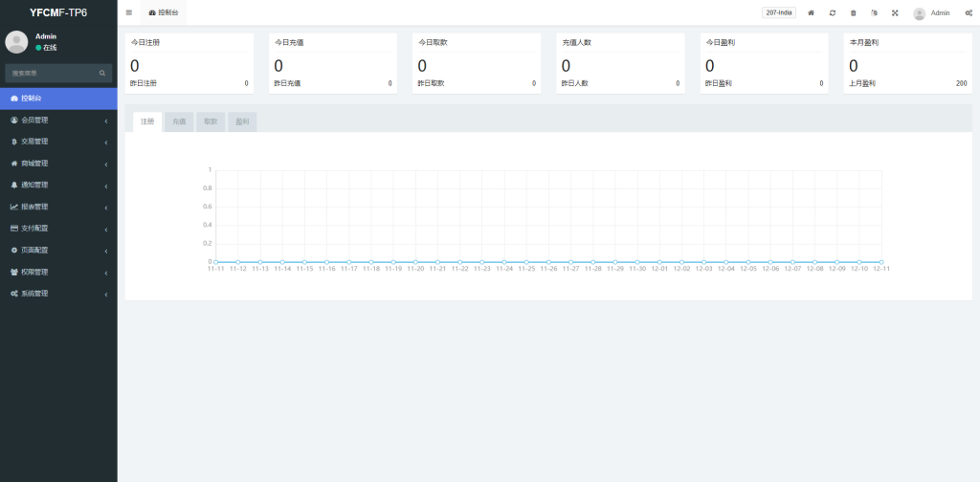Click the refresh arrows icon in top bar
The height and width of the screenshot is (482, 980).
click(x=833, y=13)
